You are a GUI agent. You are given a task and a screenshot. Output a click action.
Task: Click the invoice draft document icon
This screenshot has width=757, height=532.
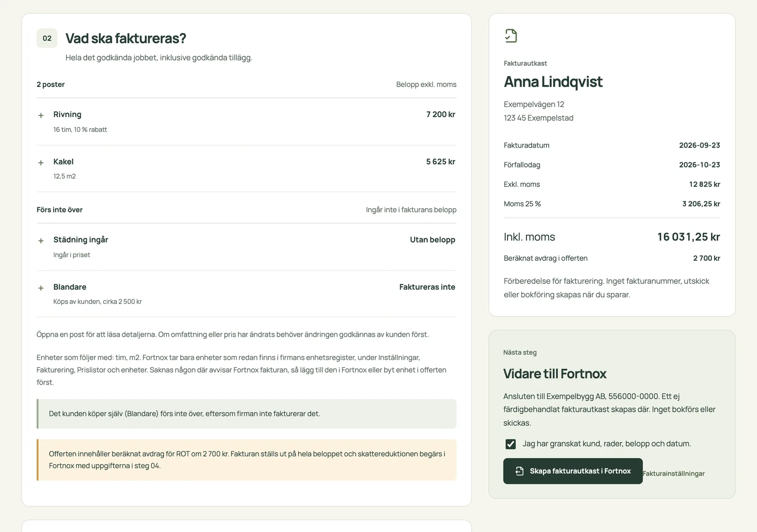coord(511,36)
